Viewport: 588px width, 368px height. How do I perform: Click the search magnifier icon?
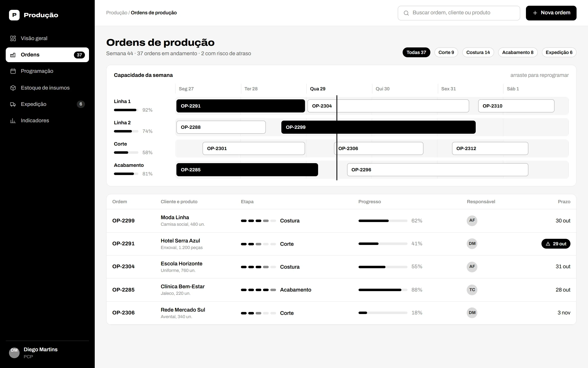(406, 13)
